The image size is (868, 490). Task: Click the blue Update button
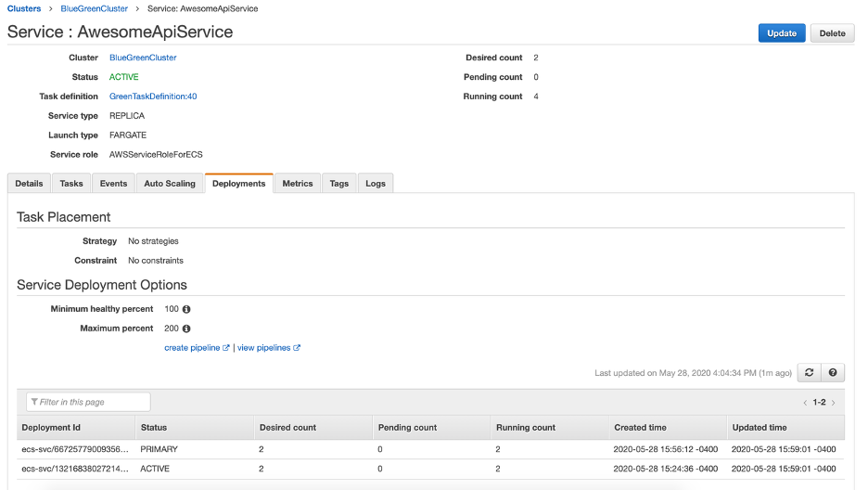tap(782, 33)
